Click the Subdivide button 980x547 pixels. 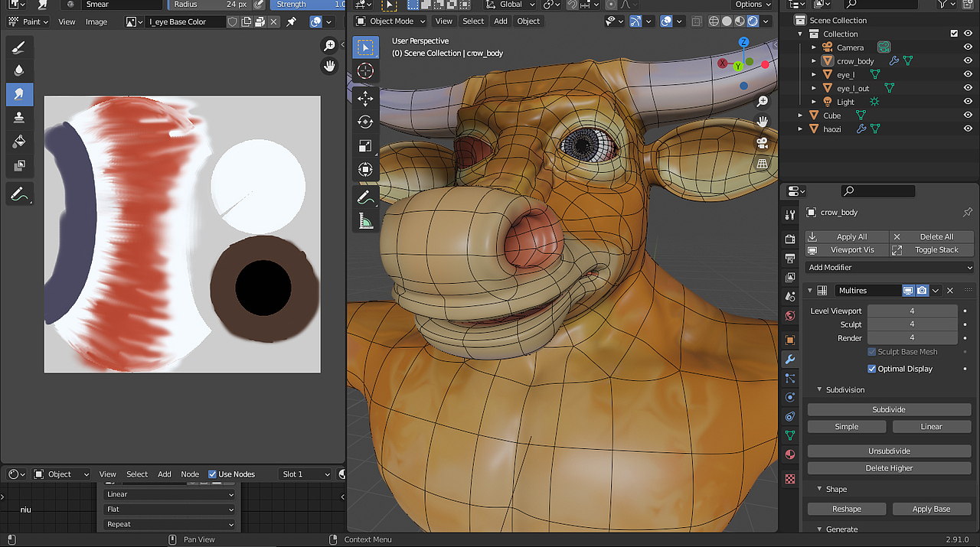pos(889,409)
